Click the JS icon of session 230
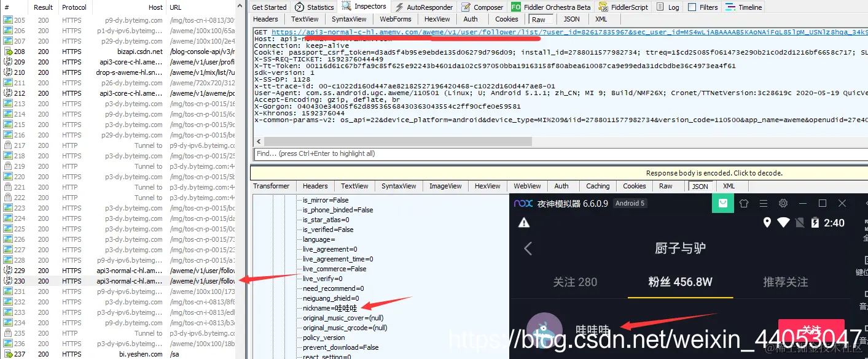Viewport: 868px width, 359px height. tap(8, 280)
